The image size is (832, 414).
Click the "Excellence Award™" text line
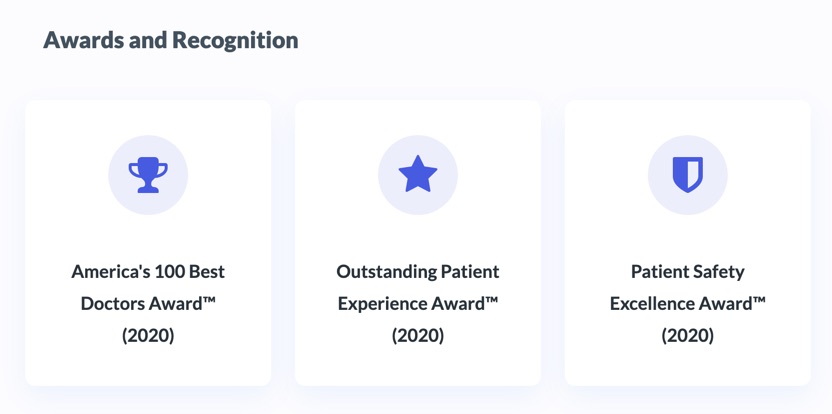click(688, 304)
